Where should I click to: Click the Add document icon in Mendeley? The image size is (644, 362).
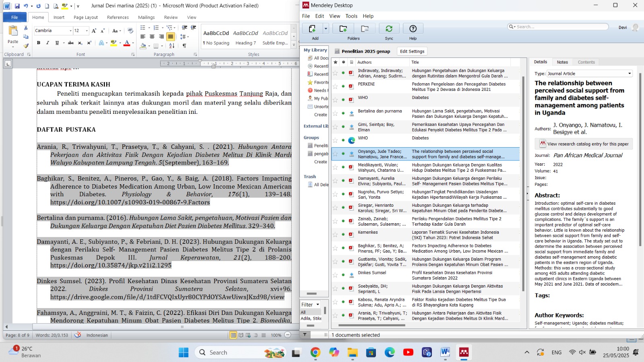tap(312, 29)
